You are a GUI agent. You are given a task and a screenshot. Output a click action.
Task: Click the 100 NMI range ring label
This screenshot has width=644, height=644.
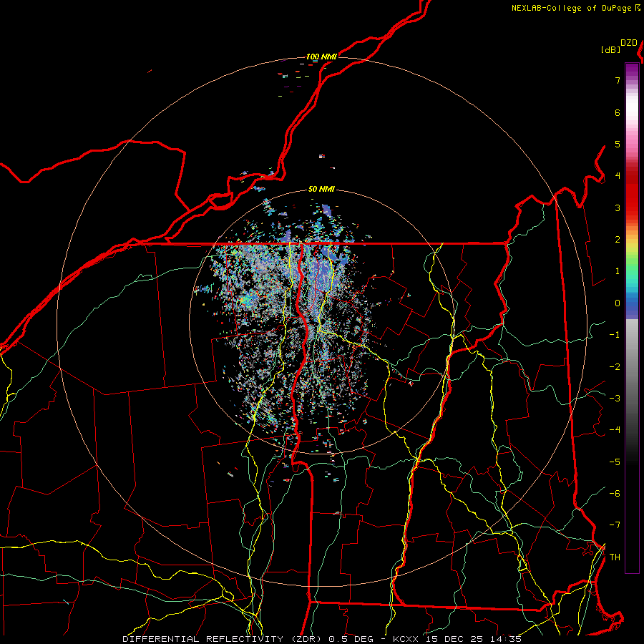[x=321, y=57]
